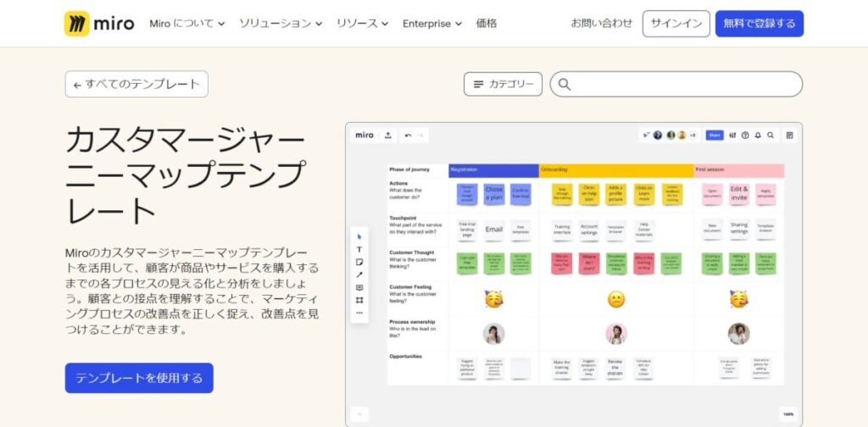
Task: Click the テンプレートを使用する button
Action: [139, 378]
